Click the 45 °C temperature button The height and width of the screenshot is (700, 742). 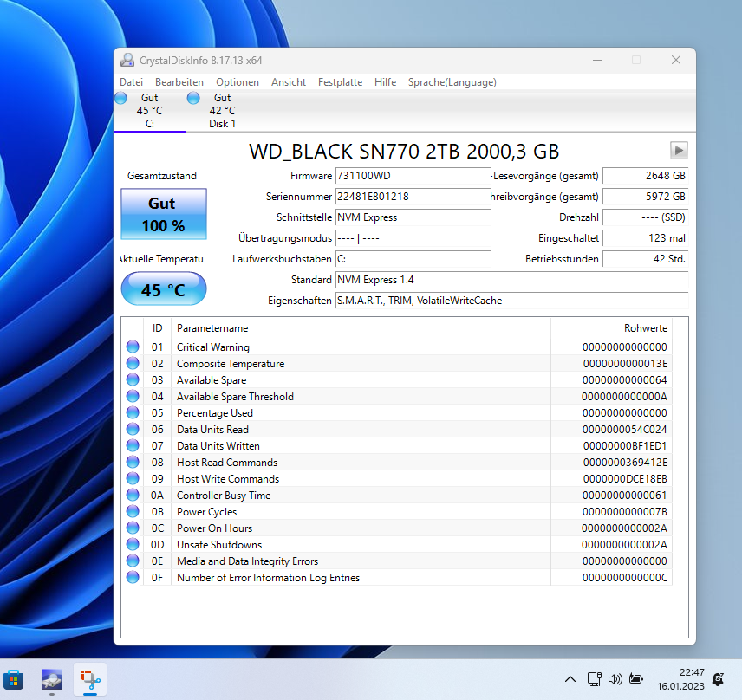click(x=164, y=289)
